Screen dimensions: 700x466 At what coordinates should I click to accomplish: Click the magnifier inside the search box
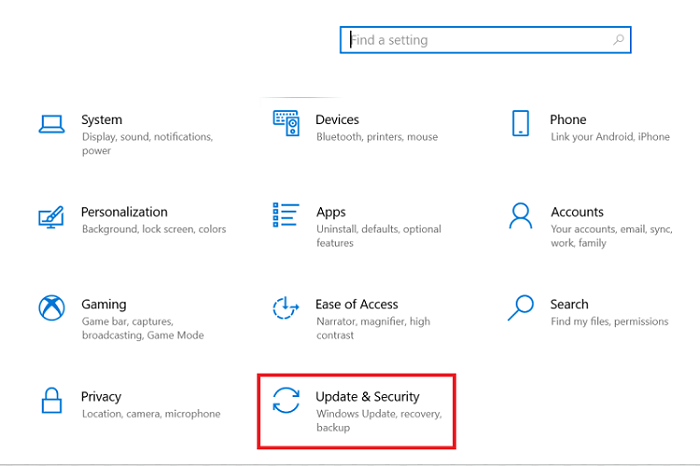pyautogui.click(x=618, y=40)
